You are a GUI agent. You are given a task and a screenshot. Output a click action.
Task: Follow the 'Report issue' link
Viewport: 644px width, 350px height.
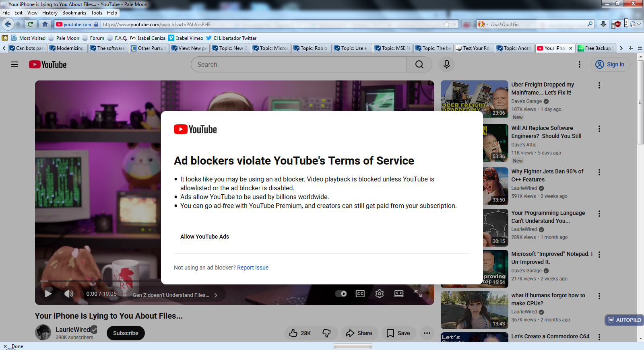253,268
